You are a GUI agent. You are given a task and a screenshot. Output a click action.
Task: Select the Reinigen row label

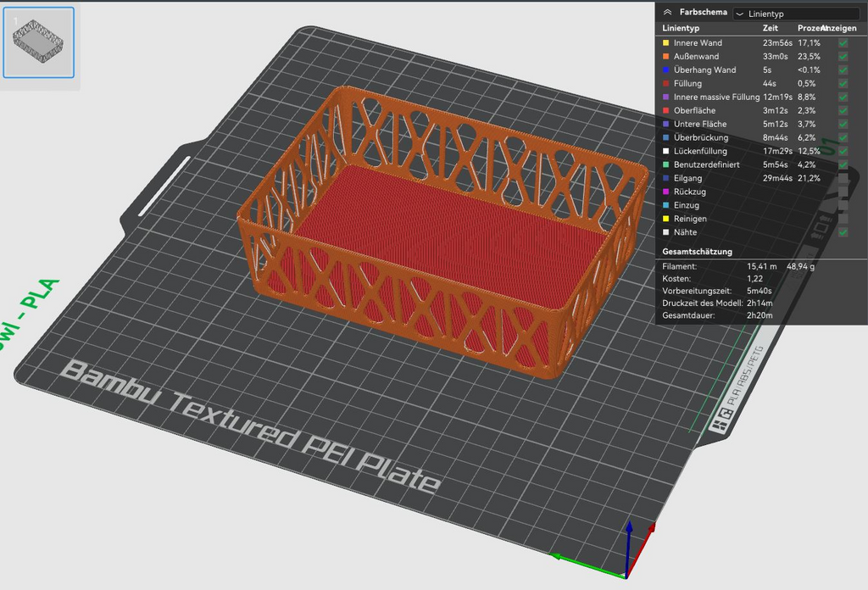[690, 219]
